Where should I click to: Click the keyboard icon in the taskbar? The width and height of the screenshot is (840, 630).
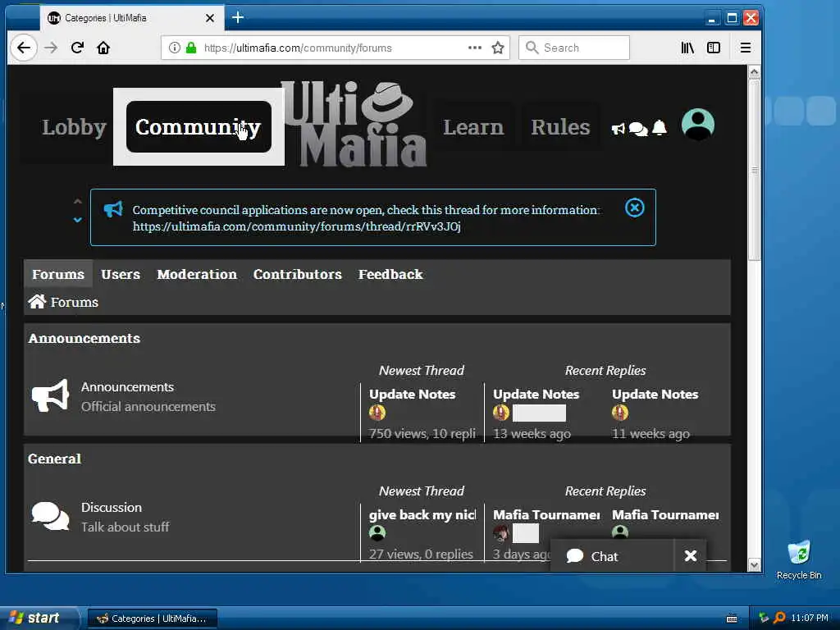pos(732,619)
